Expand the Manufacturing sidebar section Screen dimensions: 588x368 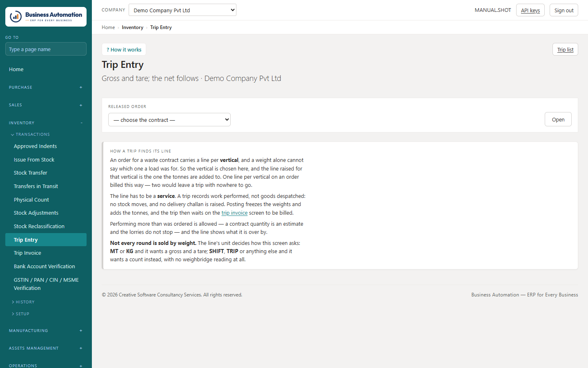click(x=46, y=330)
